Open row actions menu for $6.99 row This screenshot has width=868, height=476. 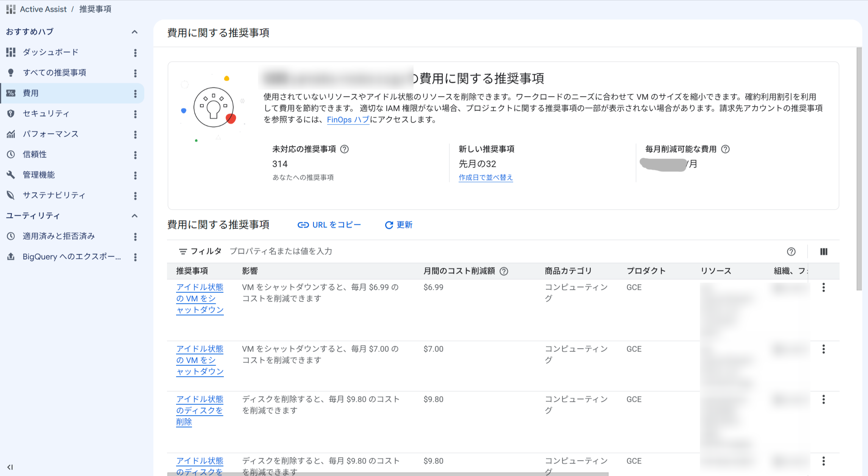pyautogui.click(x=824, y=288)
